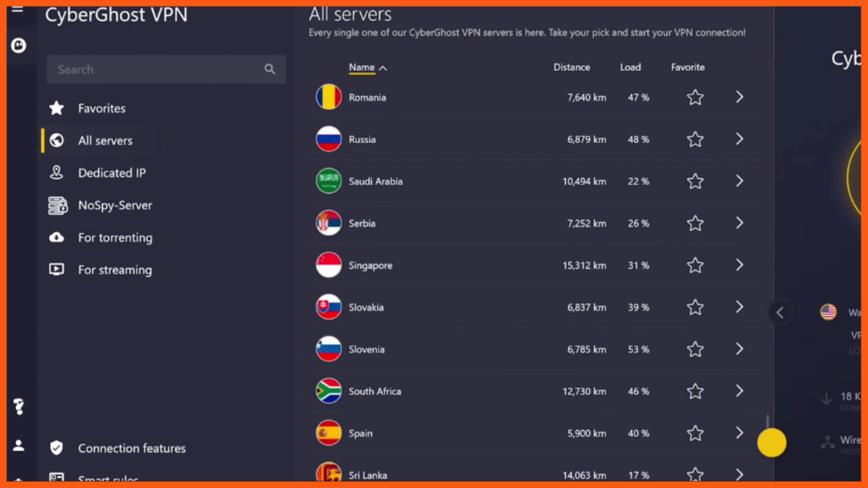Select Dedicated IP in the sidebar

(x=111, y=173)
